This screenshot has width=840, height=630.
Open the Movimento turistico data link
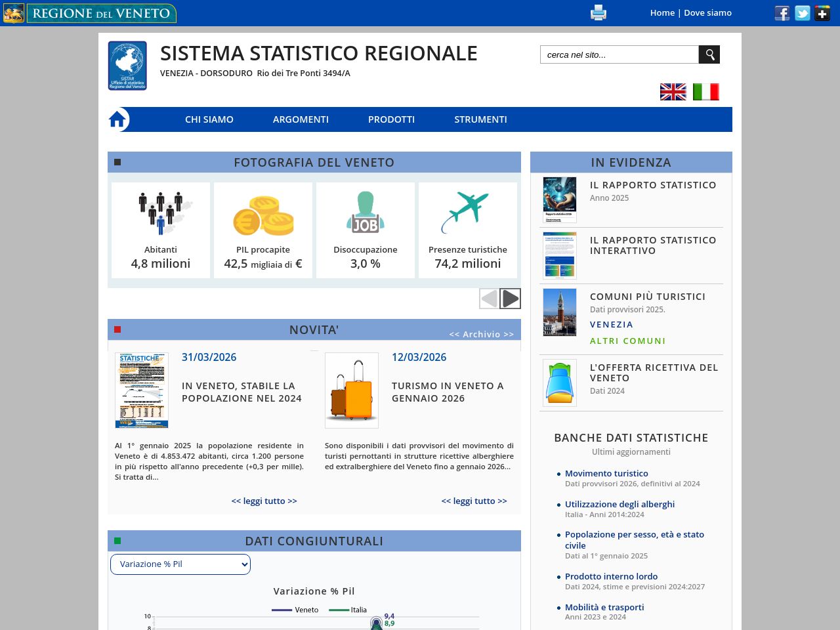click(606, 473)
